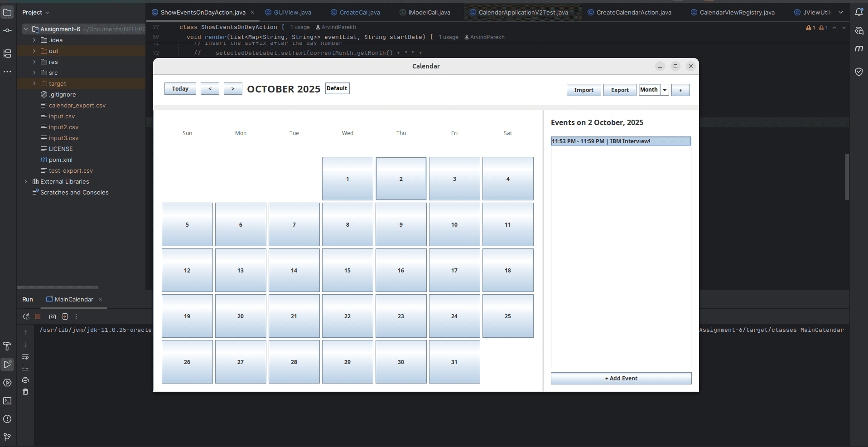The height and width of the screenshot is (447, 868).
Task: Print the console output
Action: (x=25, y=381)
